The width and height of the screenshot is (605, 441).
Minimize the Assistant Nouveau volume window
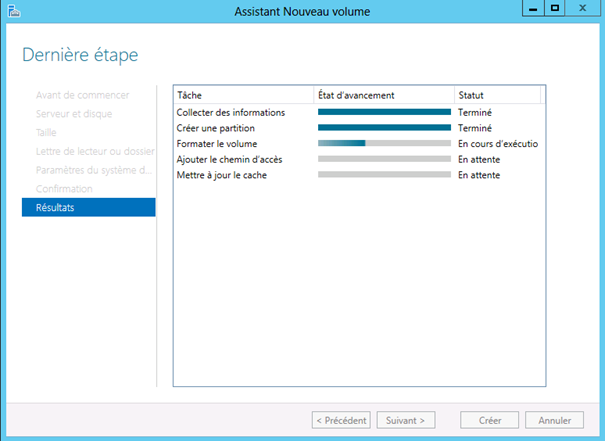coord(530,9)
